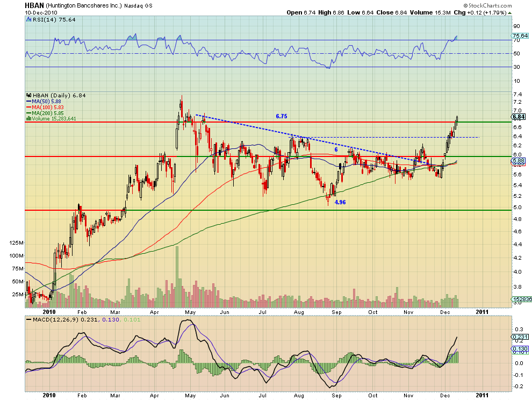532x400 pixels.
Task: Click the 4.96 low annotation
Action: (340, 202)
